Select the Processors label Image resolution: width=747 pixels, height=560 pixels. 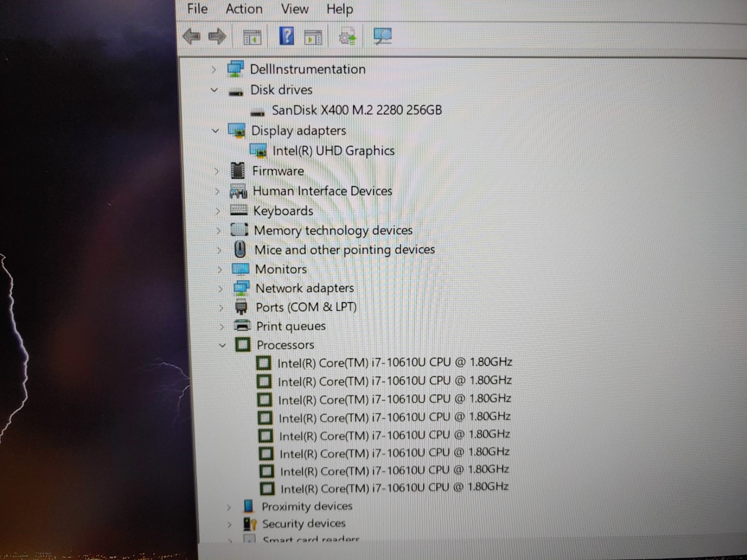285,345
